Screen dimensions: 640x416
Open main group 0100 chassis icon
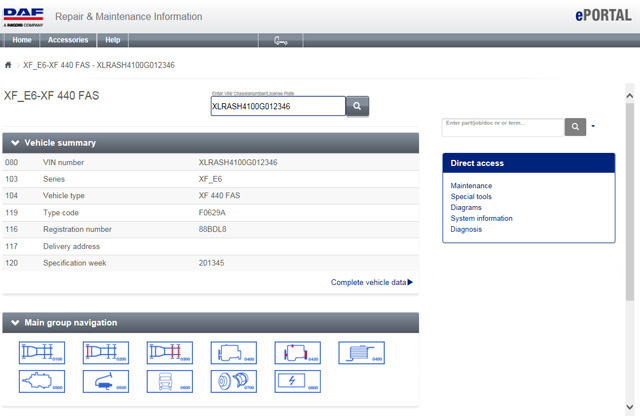coord(41,352)
